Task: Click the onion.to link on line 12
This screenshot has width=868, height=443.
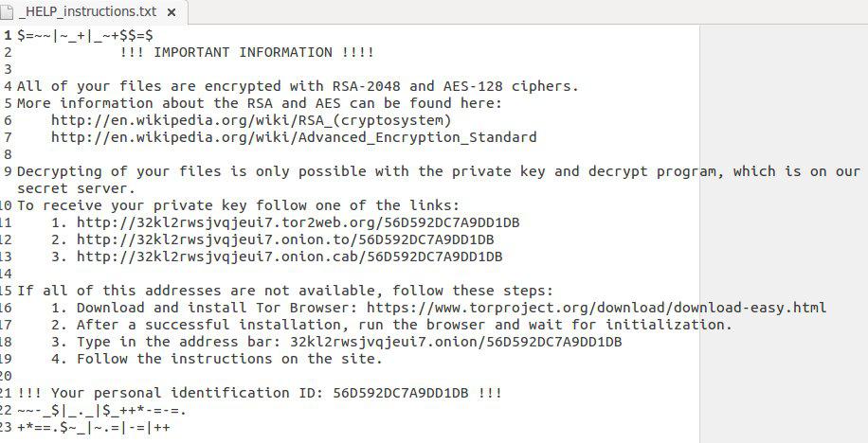Action: pyautogui.click(x=285, y=239)
